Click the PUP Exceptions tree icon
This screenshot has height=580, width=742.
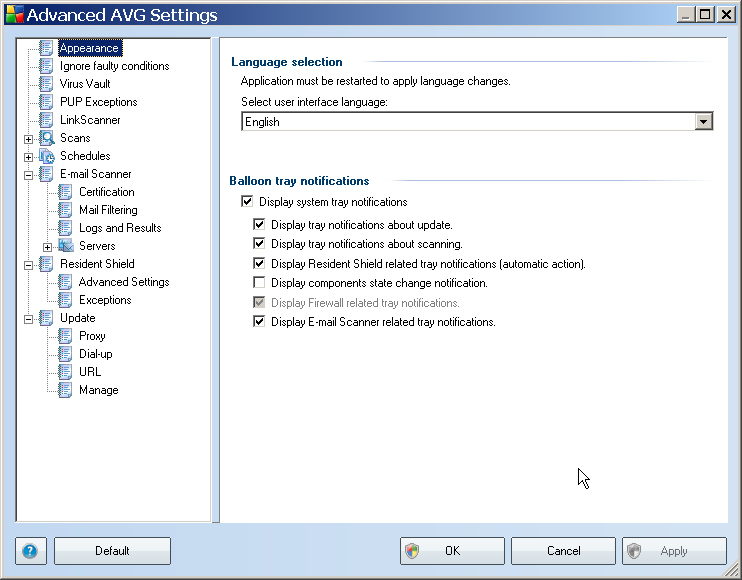coord(46,102)
